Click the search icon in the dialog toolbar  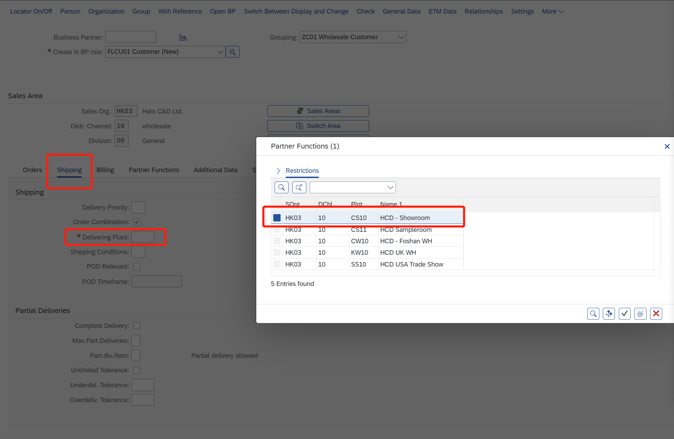coord(282,187)
